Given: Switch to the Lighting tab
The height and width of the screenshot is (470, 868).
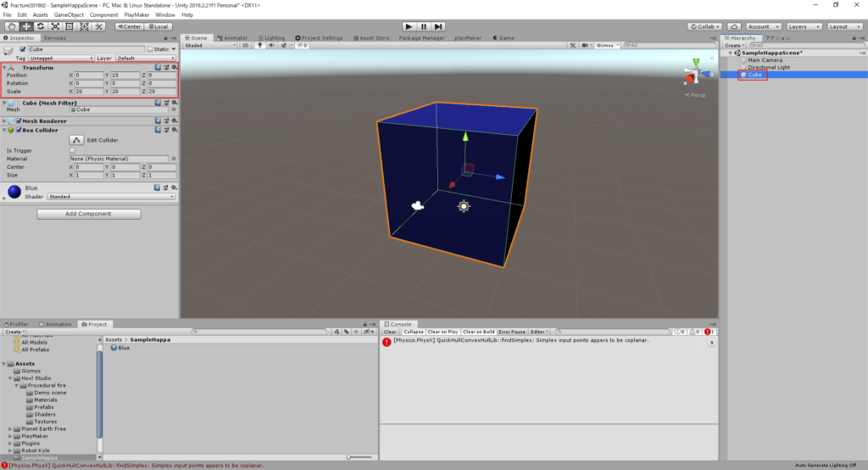Looking at the screenshot, I should 271,37.
